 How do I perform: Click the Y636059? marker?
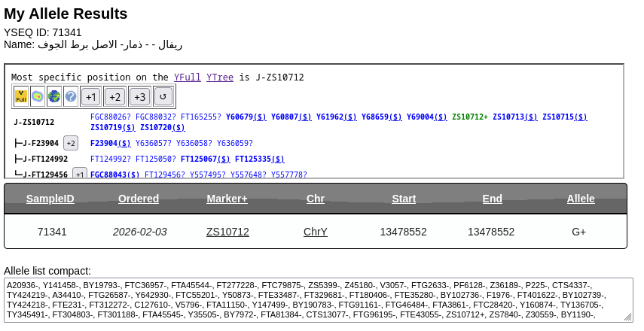[235, 143]
